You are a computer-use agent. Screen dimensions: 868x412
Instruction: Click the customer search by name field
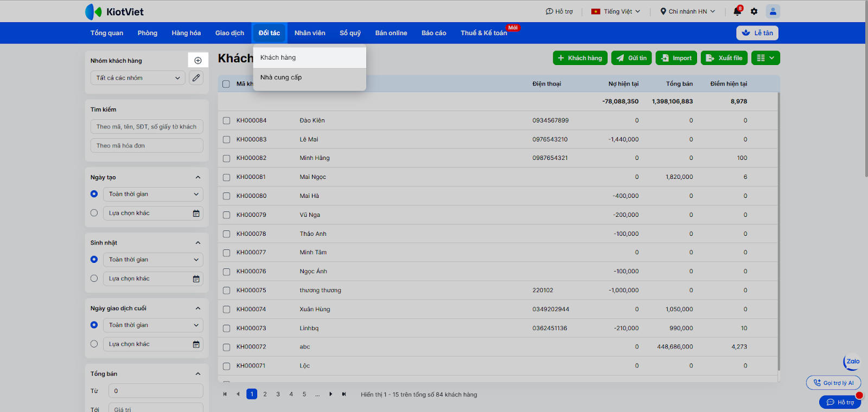[147, 127]
